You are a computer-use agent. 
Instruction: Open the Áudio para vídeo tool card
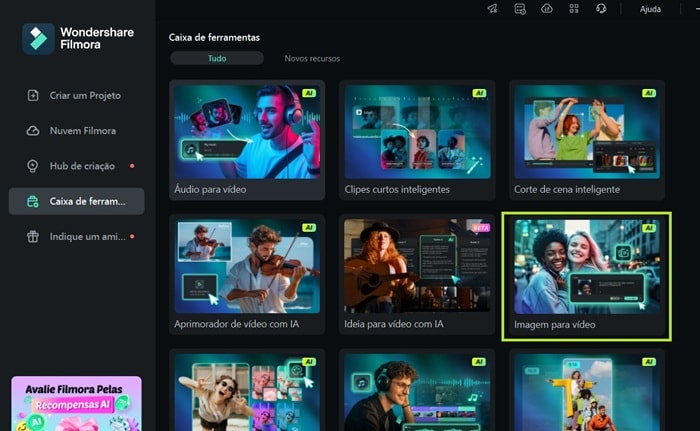[247, 140]
